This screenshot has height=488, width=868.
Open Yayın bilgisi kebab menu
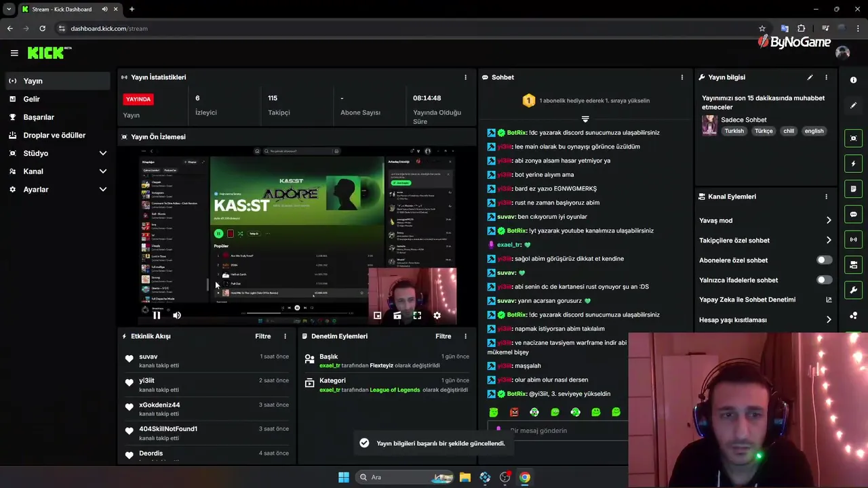[826, 77]
